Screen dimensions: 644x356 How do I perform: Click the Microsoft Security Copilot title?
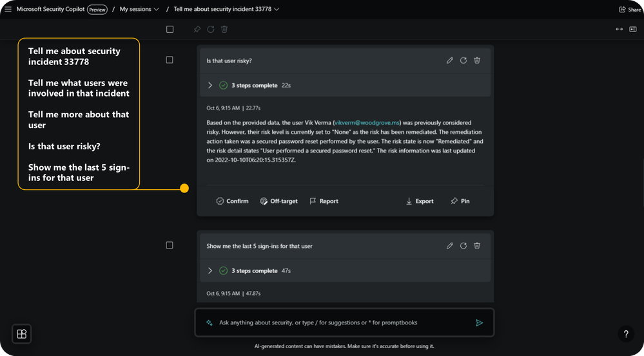click(x=50, y=9)
